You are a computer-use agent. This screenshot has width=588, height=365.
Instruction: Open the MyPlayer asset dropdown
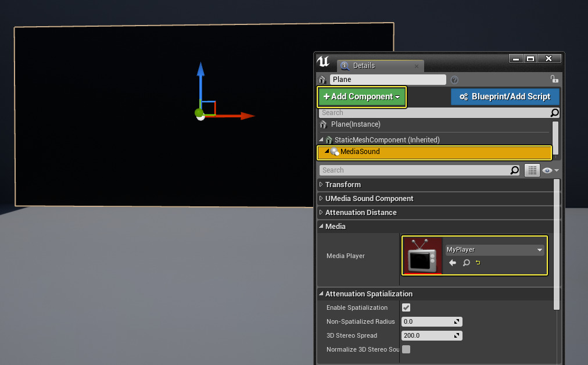(494, 250)
